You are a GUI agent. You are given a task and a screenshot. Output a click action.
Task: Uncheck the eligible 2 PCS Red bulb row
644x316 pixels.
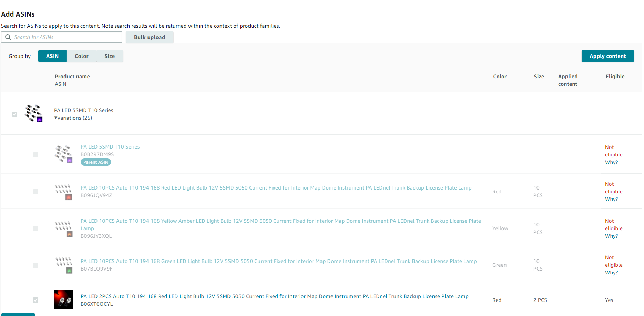click(x=35, y=300)
